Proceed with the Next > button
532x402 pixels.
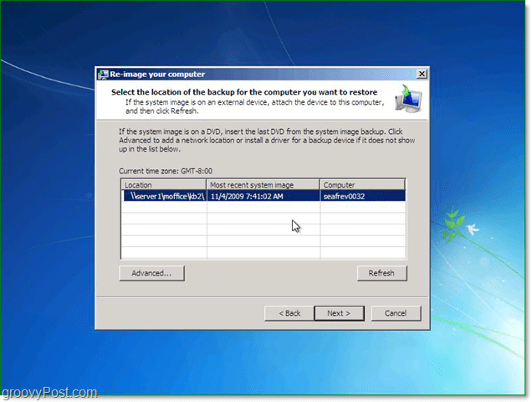point(340,313)
